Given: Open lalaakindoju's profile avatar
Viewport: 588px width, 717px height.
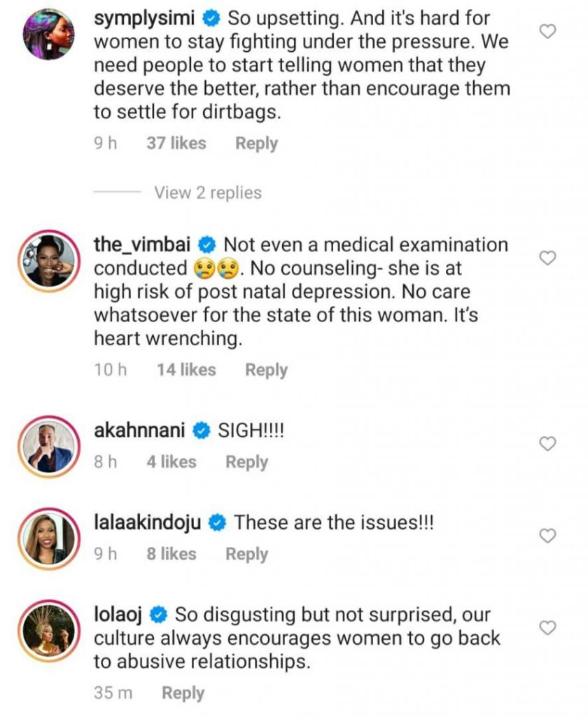Looking at the screenshot, I should tap(49, 538).
